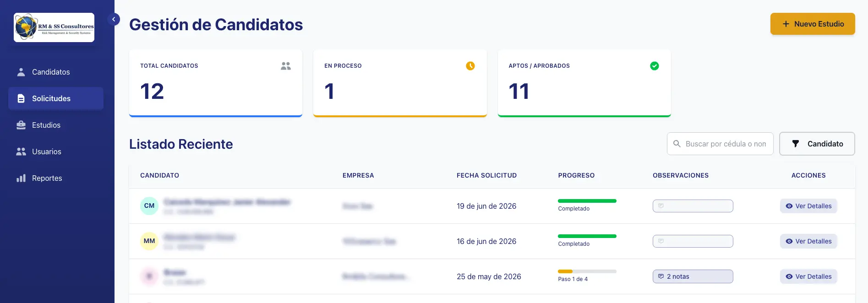Click the green check icon in Aptos card
Screen dimensions: 868x303
[x=655, y=66]
